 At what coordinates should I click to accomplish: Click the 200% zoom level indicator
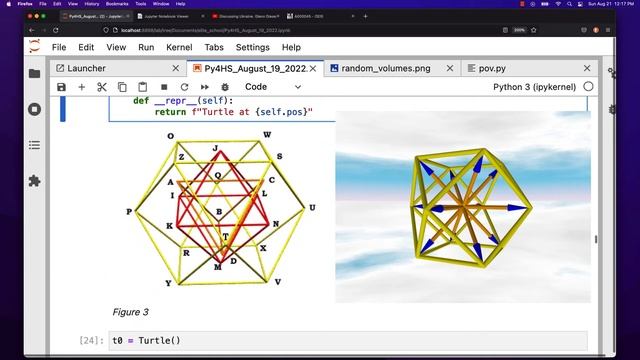tap(519, 30)
